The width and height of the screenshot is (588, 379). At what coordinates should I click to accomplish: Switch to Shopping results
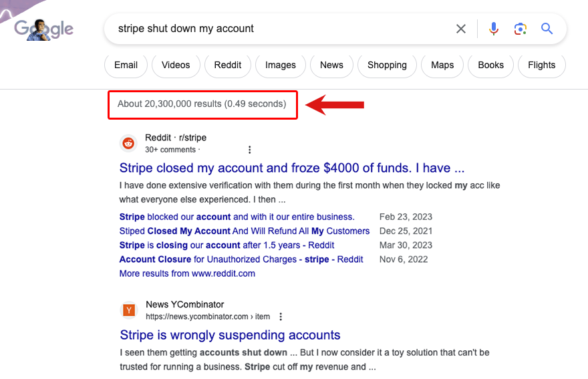click(387, 66)
